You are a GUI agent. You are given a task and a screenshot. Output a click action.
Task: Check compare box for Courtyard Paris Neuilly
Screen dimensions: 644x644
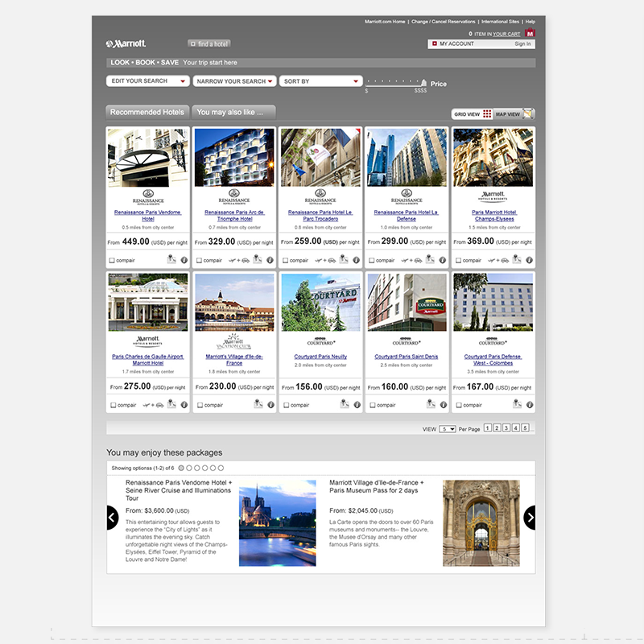[x=287, y=405]
